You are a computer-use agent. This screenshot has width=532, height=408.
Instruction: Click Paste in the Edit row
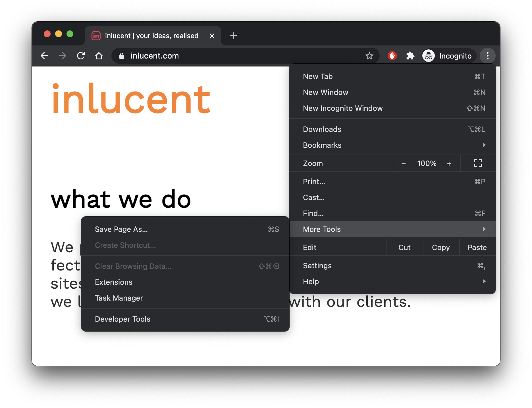[x=477, y=247]
